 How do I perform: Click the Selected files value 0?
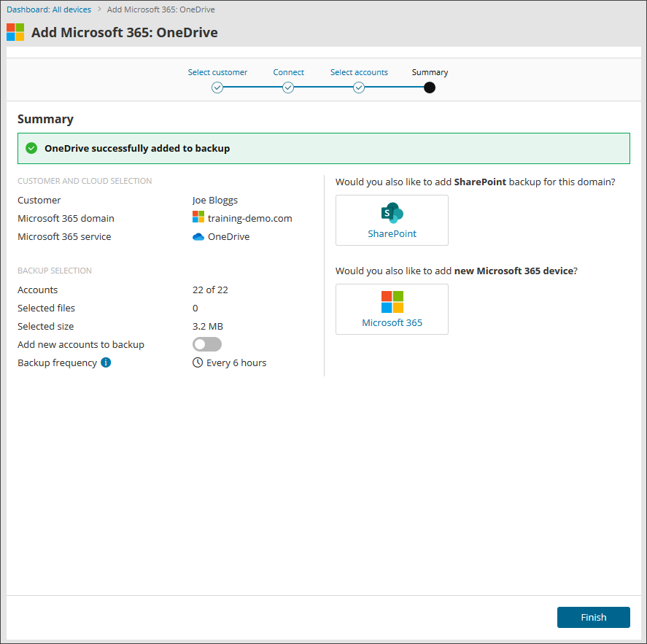(195, 309)
